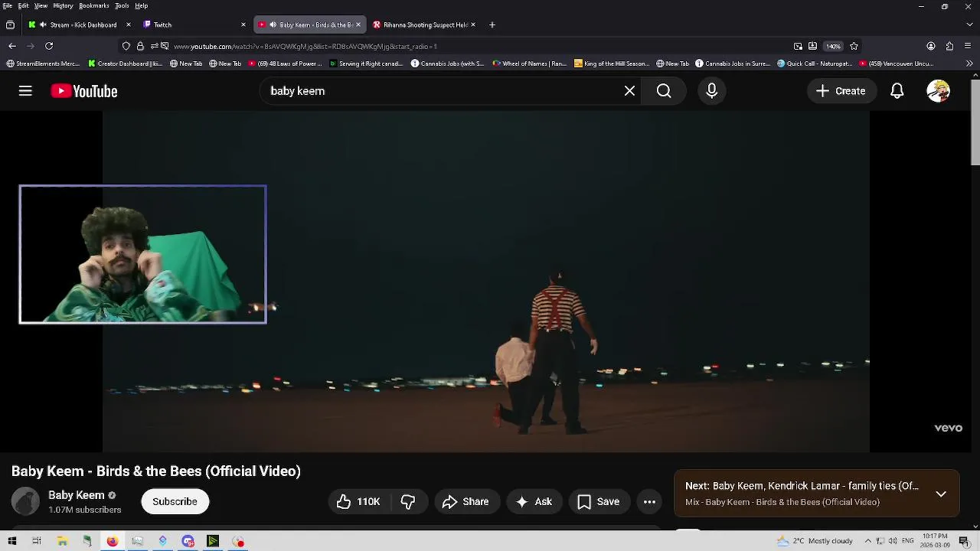Open a new browser tab with plus
Screen dimensions: 980x551
point(492,24)
